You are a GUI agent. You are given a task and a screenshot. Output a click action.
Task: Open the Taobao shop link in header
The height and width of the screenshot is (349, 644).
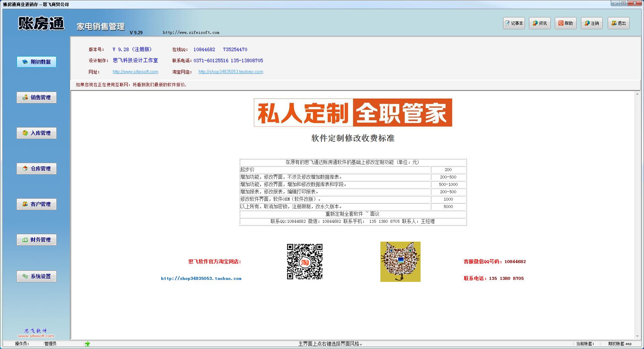[x=231, y=72]
